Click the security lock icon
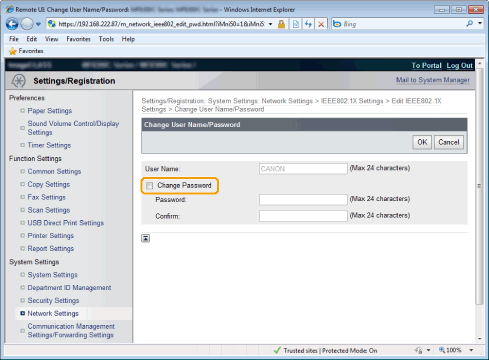489x360 pixels. point(281,24)
